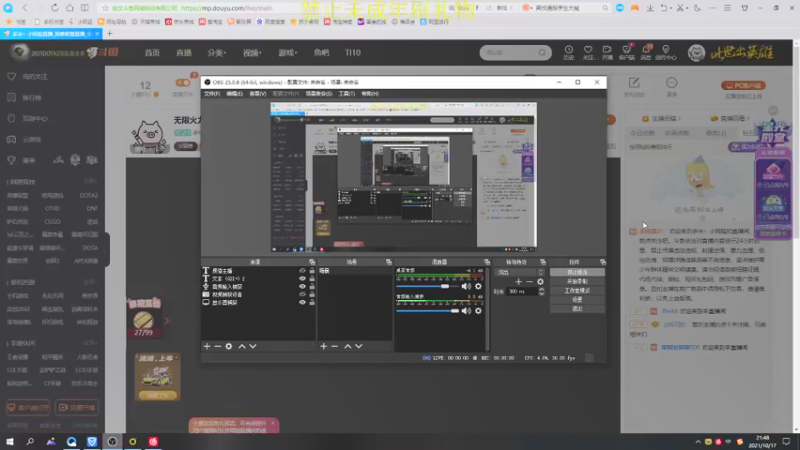The width and height of the screenshot is (800, 450).
Task: Move scene down in OBS Scenes panel
Action: [x=359, y=346]
